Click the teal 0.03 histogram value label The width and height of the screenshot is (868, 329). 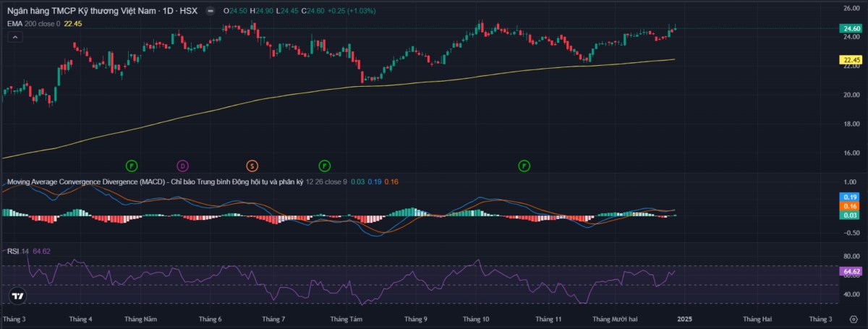[x=849, y=215]
